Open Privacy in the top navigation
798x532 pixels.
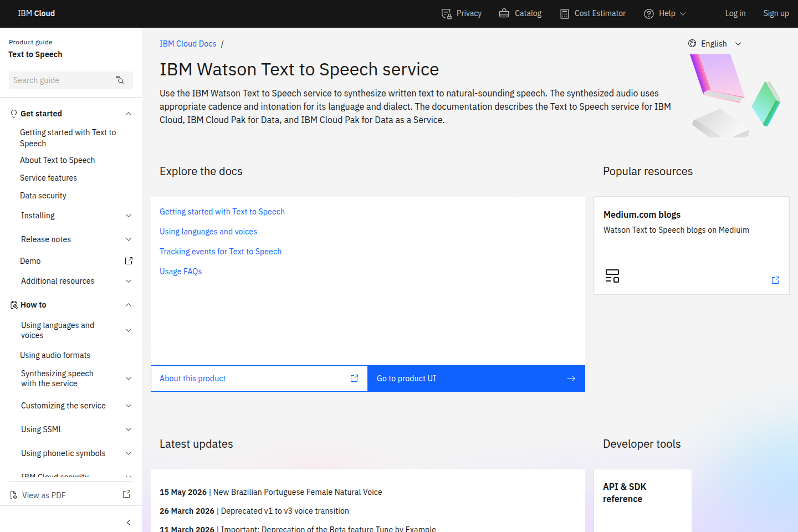tap(462, 13)
